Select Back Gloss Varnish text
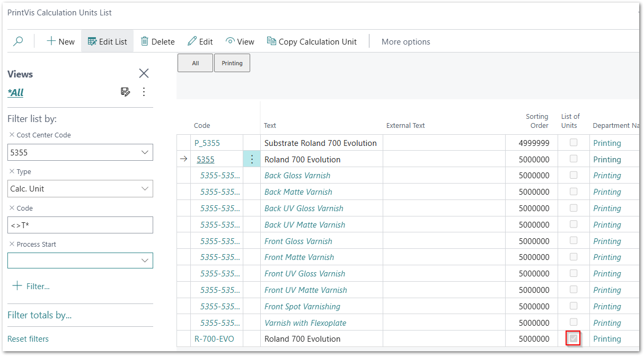This screenshot has height=356, width=644. [x=297, y=176]
